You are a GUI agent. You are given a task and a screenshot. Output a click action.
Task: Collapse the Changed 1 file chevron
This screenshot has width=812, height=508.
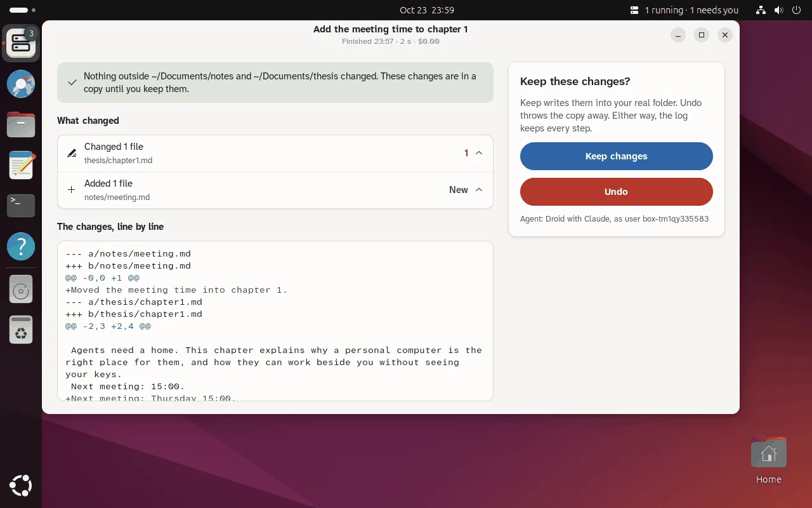(479, 153)
